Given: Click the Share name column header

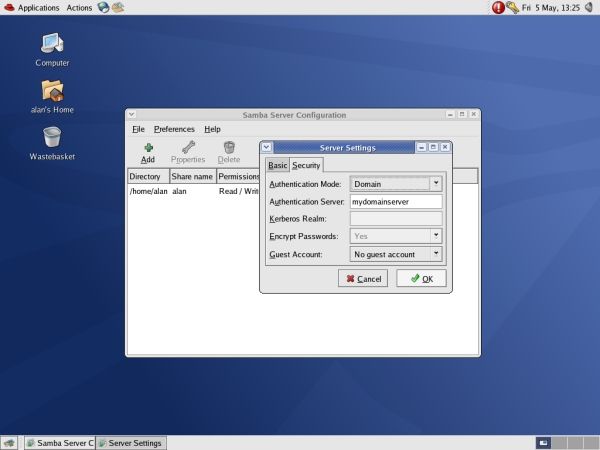Looking at the screenshot, I should pyautogui.click(x=193, y=176).
